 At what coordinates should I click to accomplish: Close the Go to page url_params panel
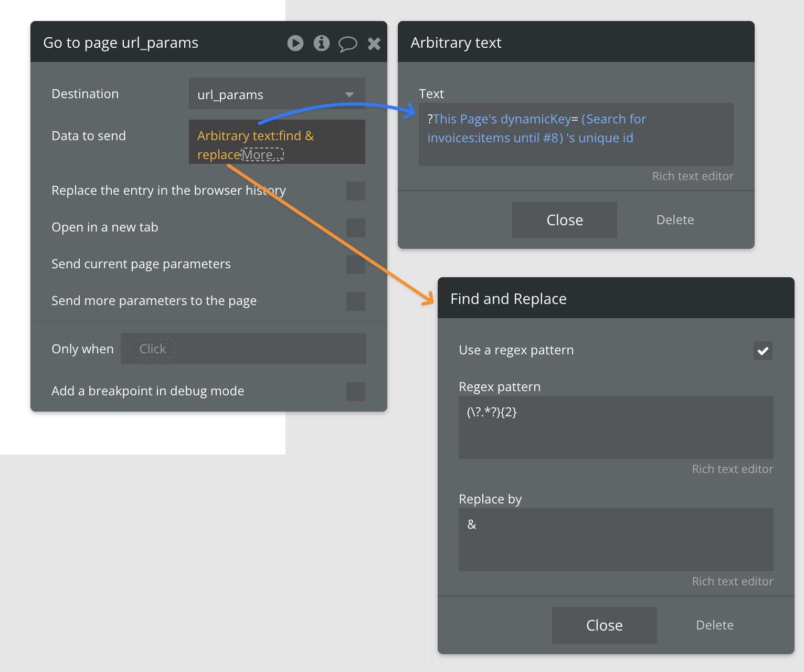pyautogui.click(x=374, y=44)
